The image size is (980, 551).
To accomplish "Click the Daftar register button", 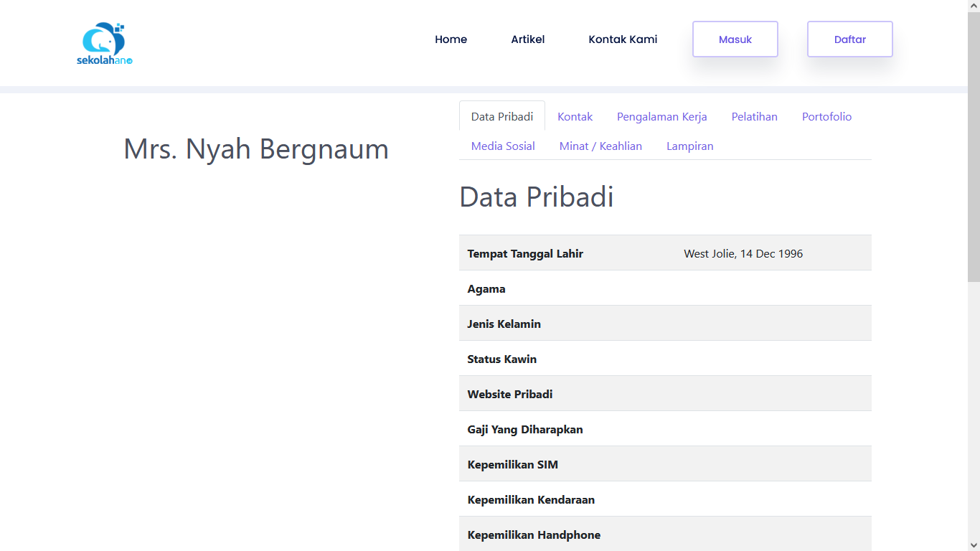I will (x=849, y=39).
